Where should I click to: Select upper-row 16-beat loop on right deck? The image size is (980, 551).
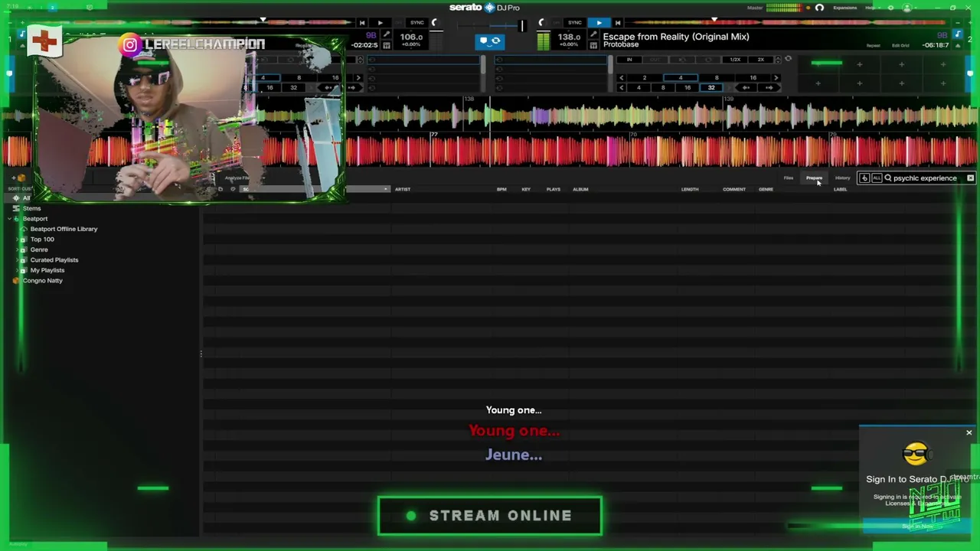click(x=753, y=77)
